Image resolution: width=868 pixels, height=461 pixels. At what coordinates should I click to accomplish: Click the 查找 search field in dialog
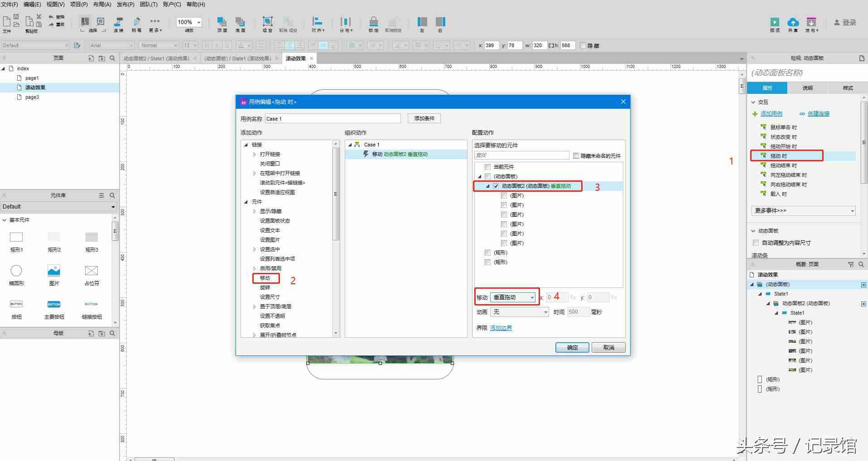point(521,155)
